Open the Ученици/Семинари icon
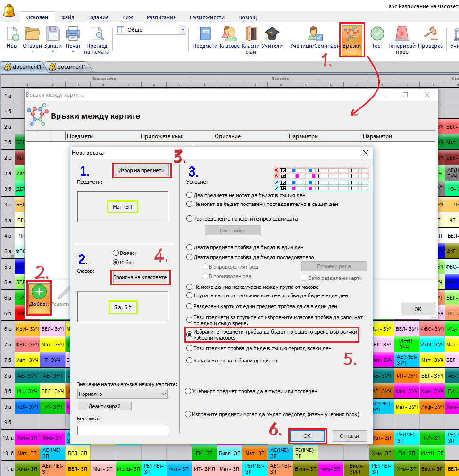 pos(315,34)
